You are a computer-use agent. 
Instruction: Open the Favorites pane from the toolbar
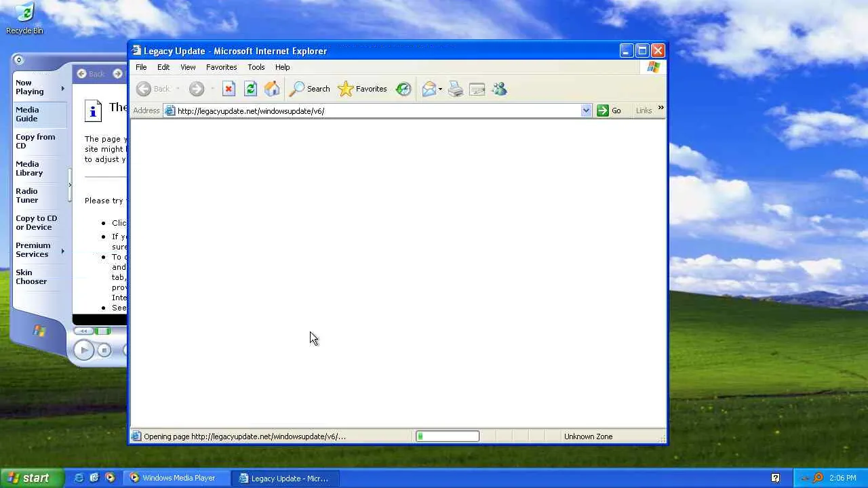click(x=362, y=89)
